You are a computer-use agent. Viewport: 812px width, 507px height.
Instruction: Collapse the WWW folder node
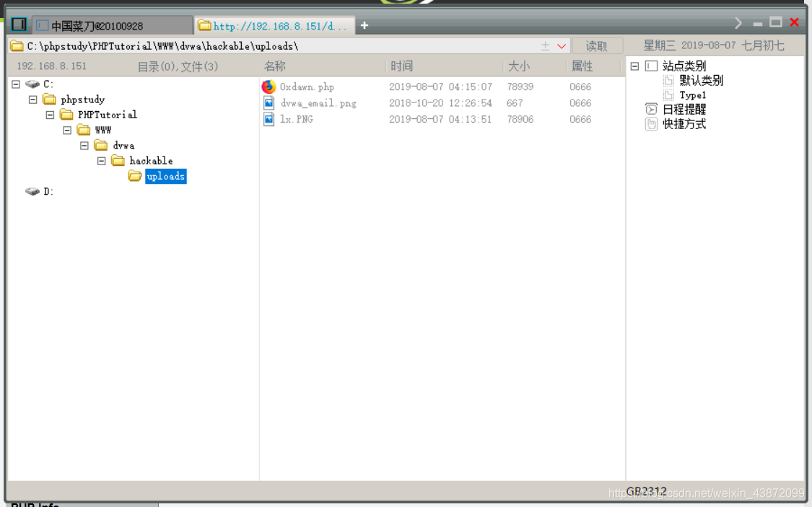(67, 130)
